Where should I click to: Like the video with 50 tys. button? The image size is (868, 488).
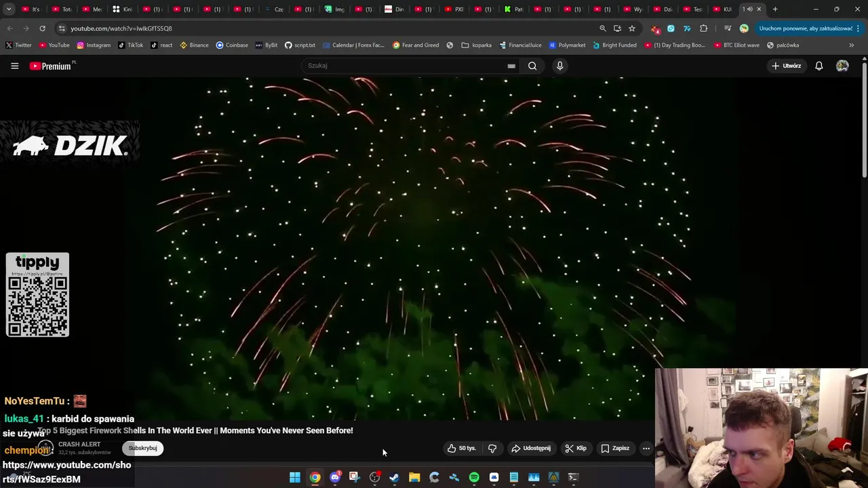461,448
